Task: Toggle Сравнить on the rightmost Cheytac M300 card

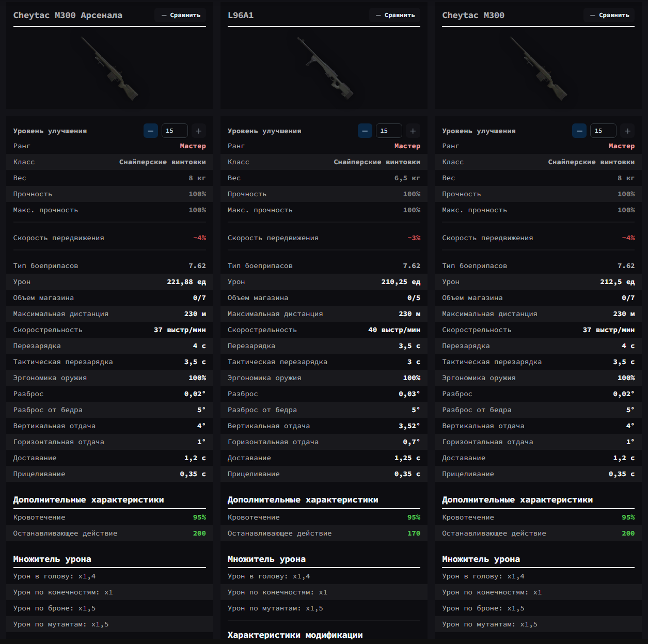Action: pos(609,15)
